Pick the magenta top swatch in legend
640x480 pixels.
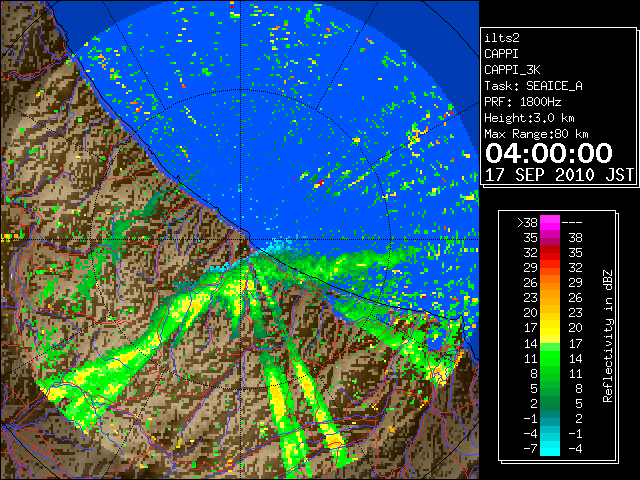(x=550, y=222)
